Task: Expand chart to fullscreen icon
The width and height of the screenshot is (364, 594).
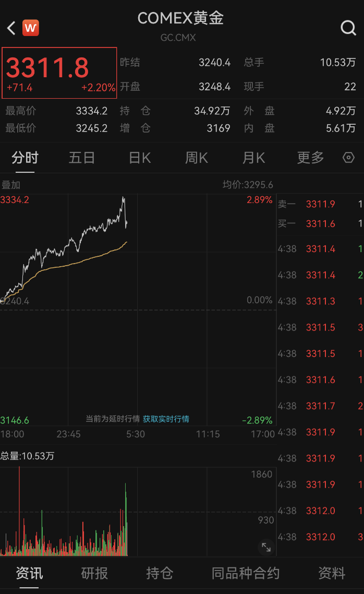Action: click(x=266, y=547)
